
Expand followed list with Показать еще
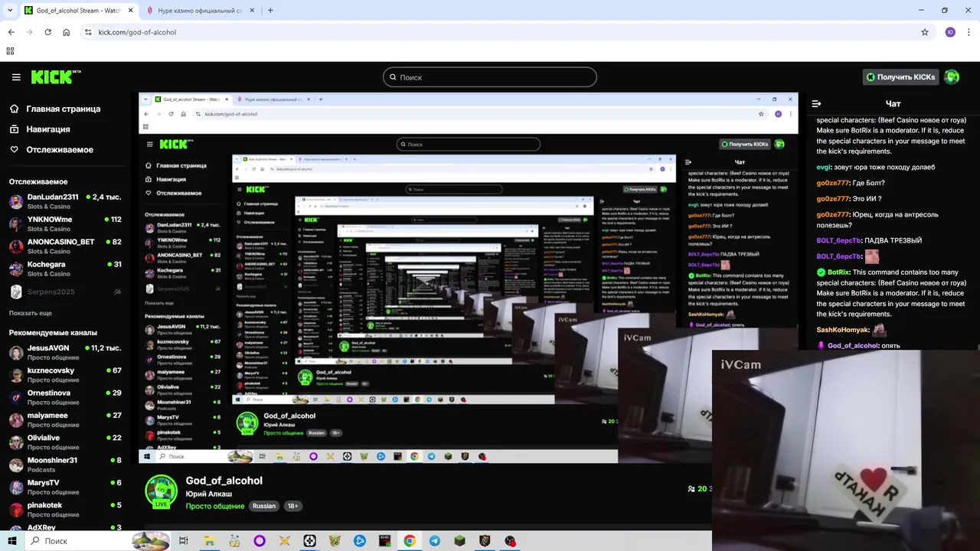click(31, 313)
